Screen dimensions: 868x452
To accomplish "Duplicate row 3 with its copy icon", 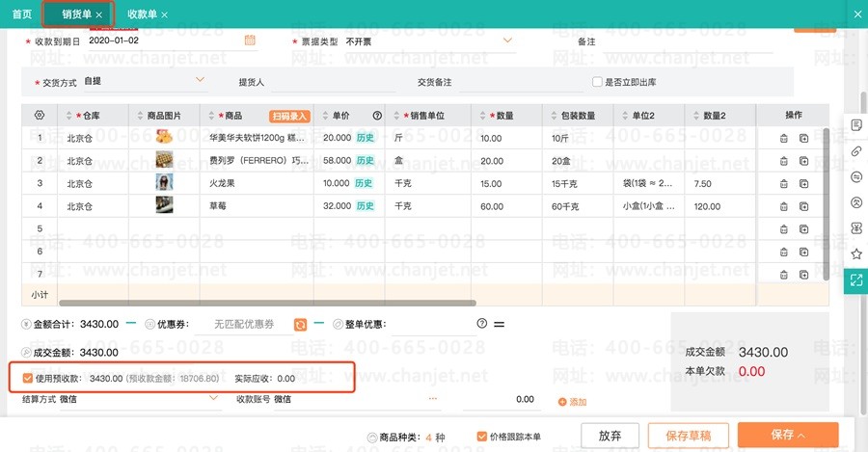I will (x=804, y=183).
